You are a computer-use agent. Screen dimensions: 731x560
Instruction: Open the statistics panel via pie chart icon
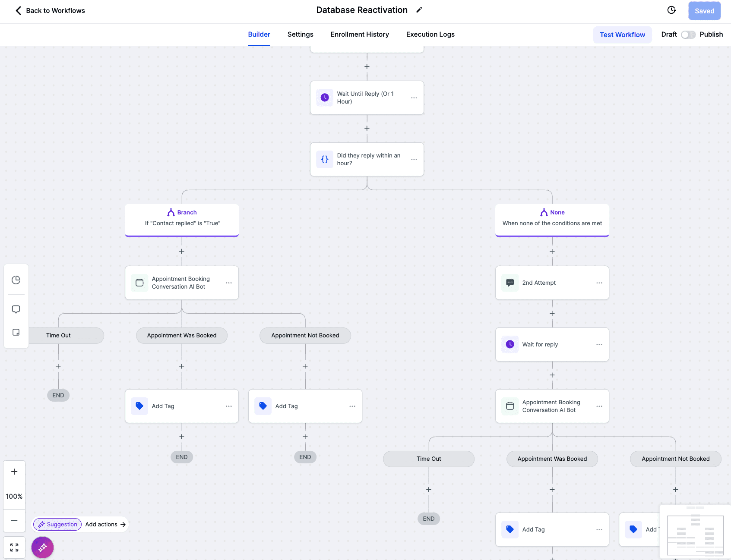(16, 280)
